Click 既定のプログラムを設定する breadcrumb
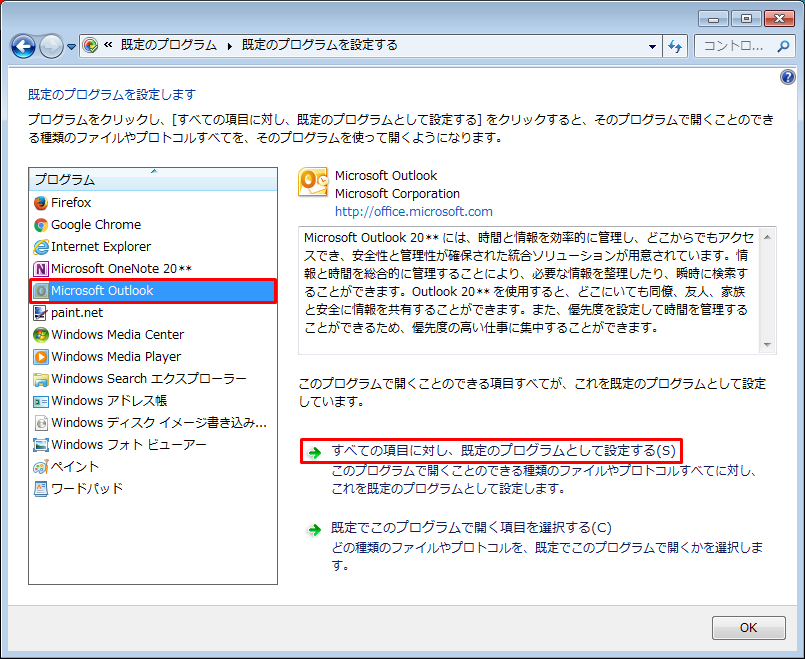The width and height of the screenshot is (805, 659). (x=319, y=45)
